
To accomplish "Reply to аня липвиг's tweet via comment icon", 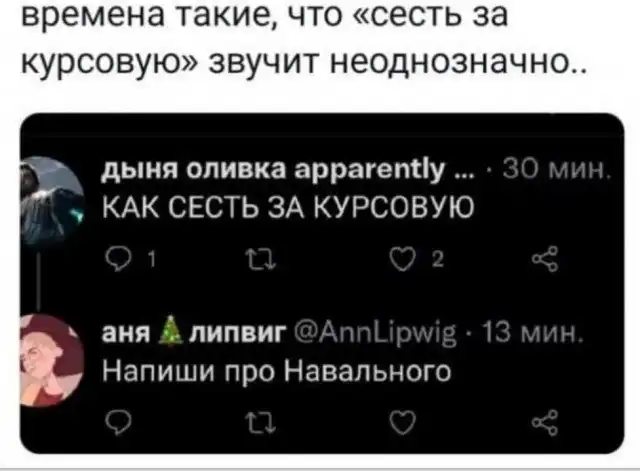I will pyautogui.click(x=118, y=422).
